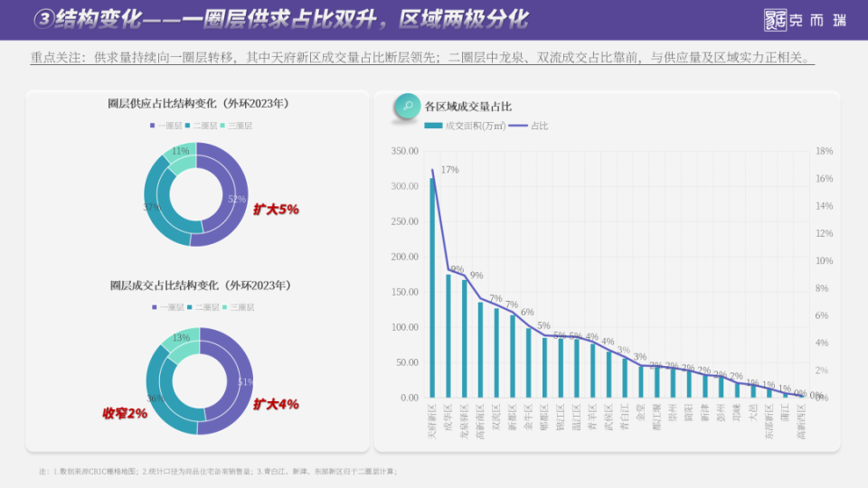Click the 18% right axis value
Image resolution: width=868 pixels, height=488 pixels.
point(825,151)
